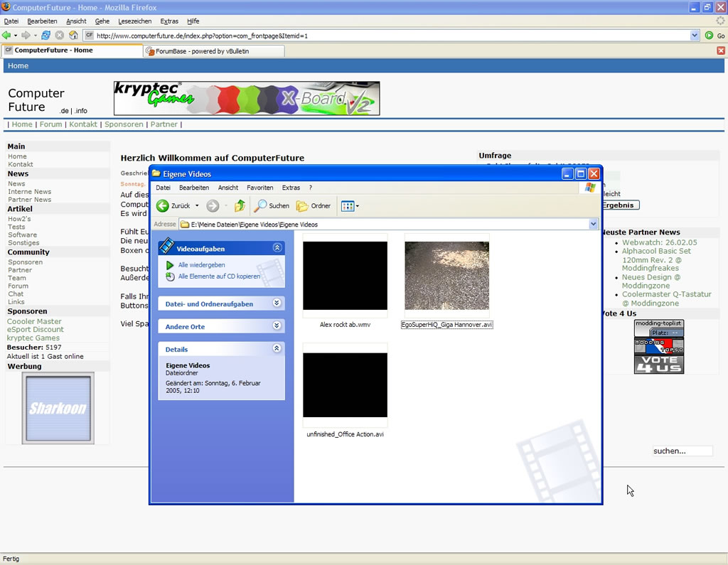
Task: Click Vote 4 Us modding-toplist image
Action: pos(659,346)
